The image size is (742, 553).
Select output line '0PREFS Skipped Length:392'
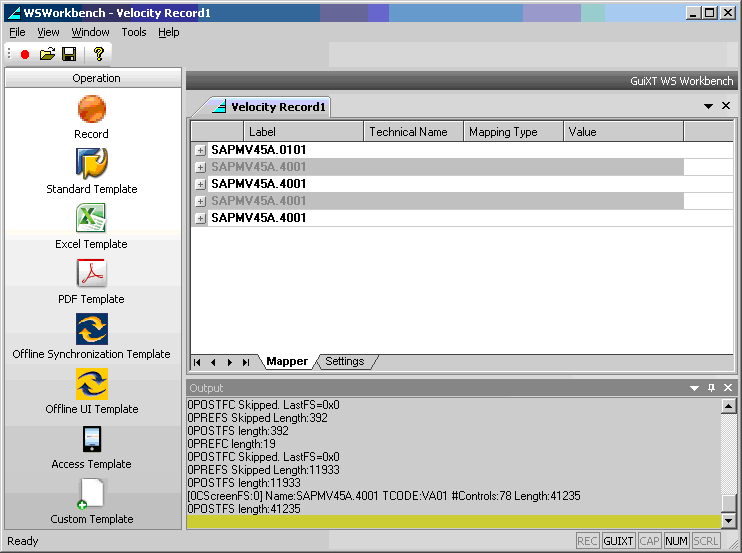click(257, 418)
